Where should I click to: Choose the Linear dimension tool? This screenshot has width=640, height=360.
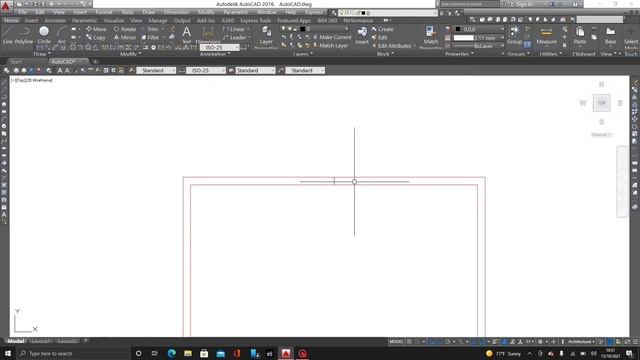pos(234,29)
